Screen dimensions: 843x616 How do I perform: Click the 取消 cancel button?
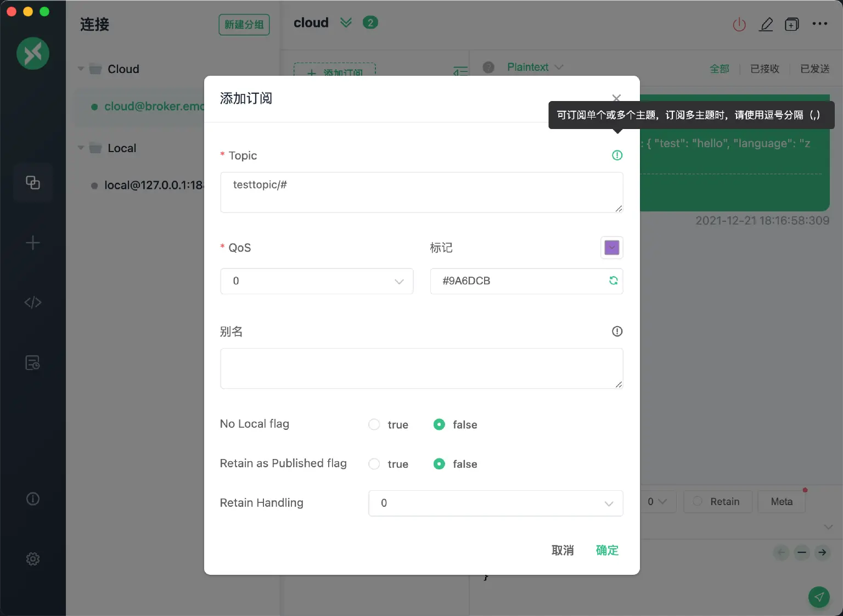(563, 550)
